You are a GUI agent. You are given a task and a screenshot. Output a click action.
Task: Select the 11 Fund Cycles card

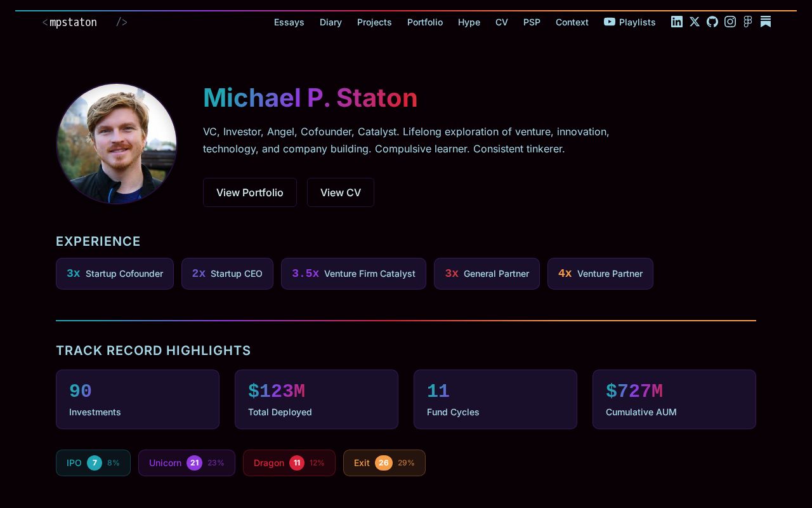(x=495, y=399)
